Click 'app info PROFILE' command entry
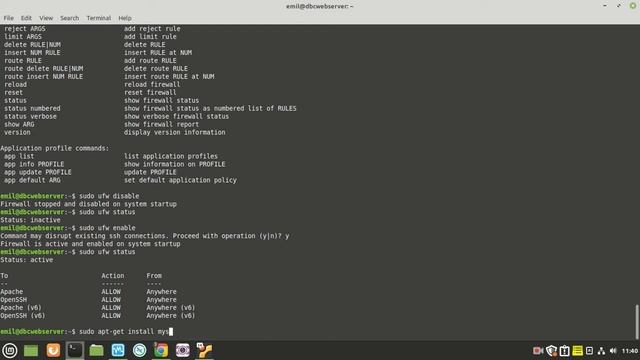The height and width of the screenshot is (360, 640). (x=34, y=164)
